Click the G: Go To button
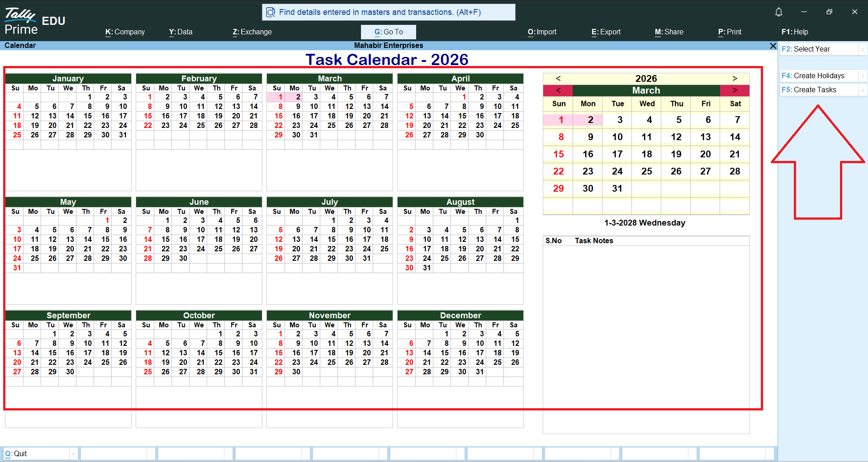The height and width of the screenshot is (462, 868). tap(389, 32)
